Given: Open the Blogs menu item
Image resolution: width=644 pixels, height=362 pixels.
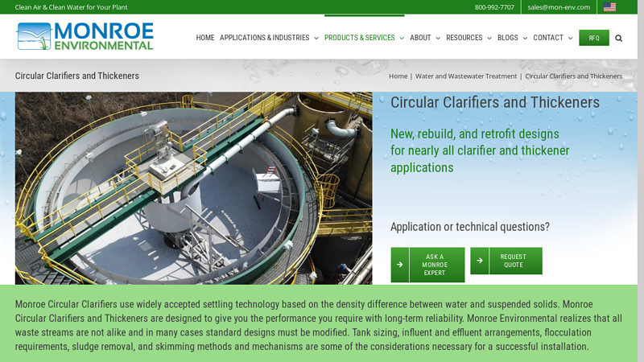Looking at the screenshot, I should (508, 38).
